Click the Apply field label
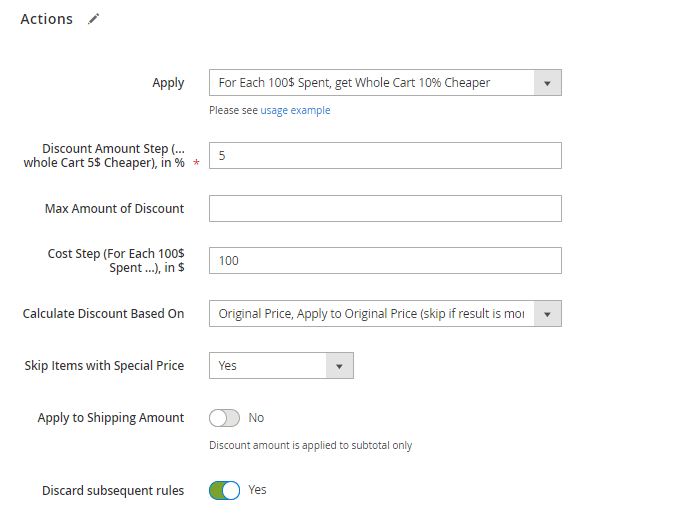The width and height of the screenshot is (685, 519). (168, 83)
